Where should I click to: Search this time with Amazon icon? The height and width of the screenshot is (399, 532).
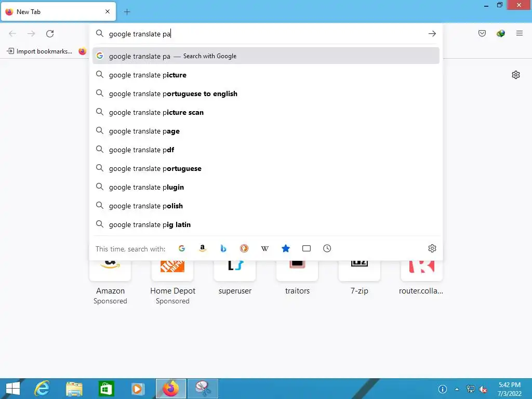[x=203, y=248]
